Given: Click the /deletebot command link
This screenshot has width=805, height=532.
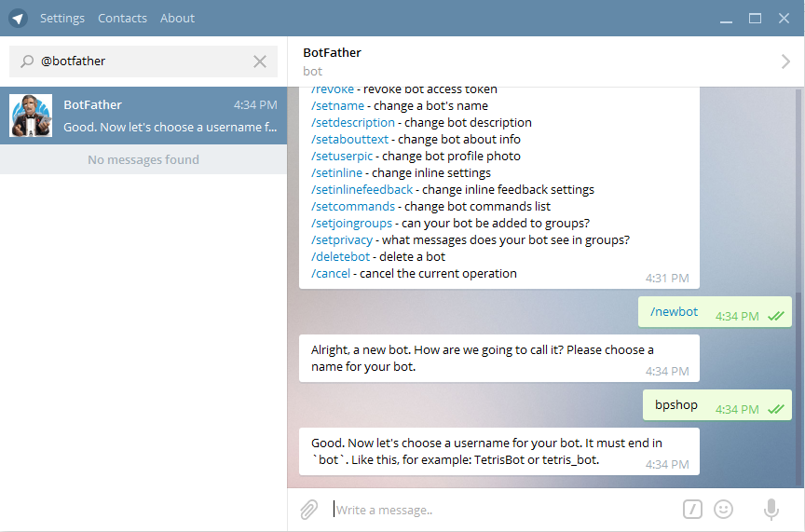Looking at the screenshot, I should [x=340, y=257].
